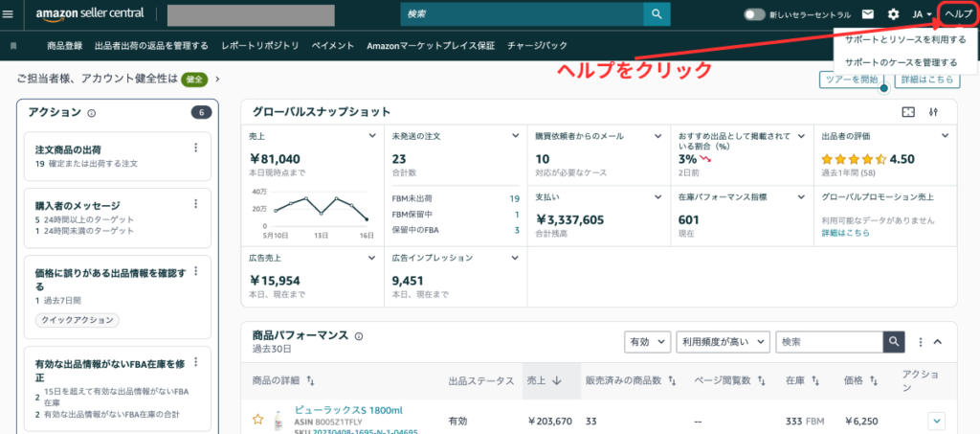Image resolution: width=980 pixels, height=434 pixels.
Task: Click the ツアーを開始 button
Action: (851, 80)
